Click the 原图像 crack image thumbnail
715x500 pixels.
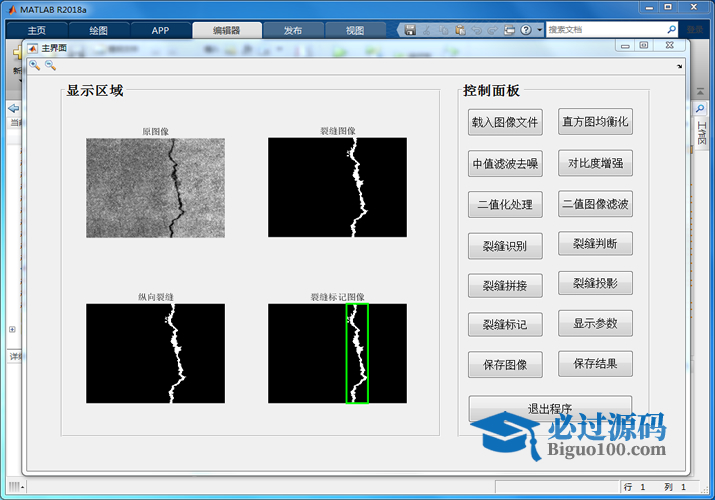155,187
